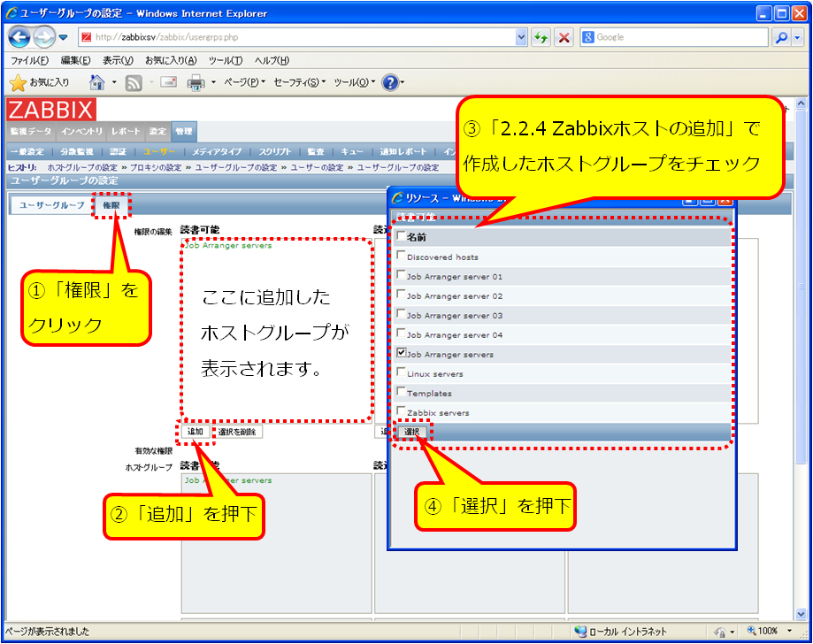
Task: Expand the printer dropdown arrow
Action: (x=213, y=82)
